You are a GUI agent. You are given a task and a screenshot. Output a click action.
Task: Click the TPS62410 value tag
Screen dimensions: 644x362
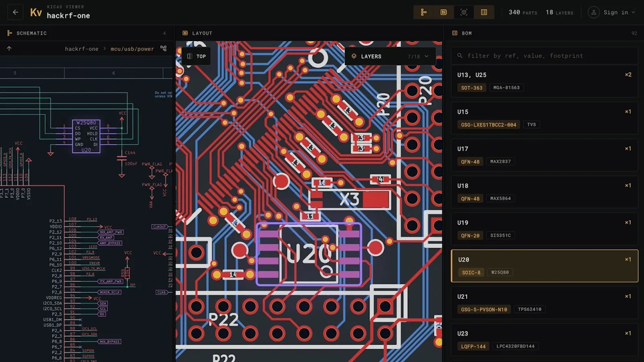click(x=529, y=309)
